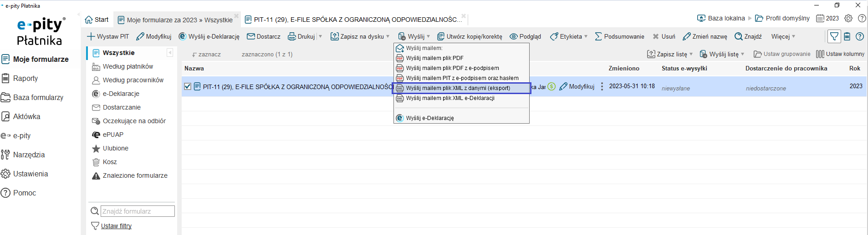Click Zapisz na dysku toolbar button
This screenshot has height=235, width=868.
[357, 36]
